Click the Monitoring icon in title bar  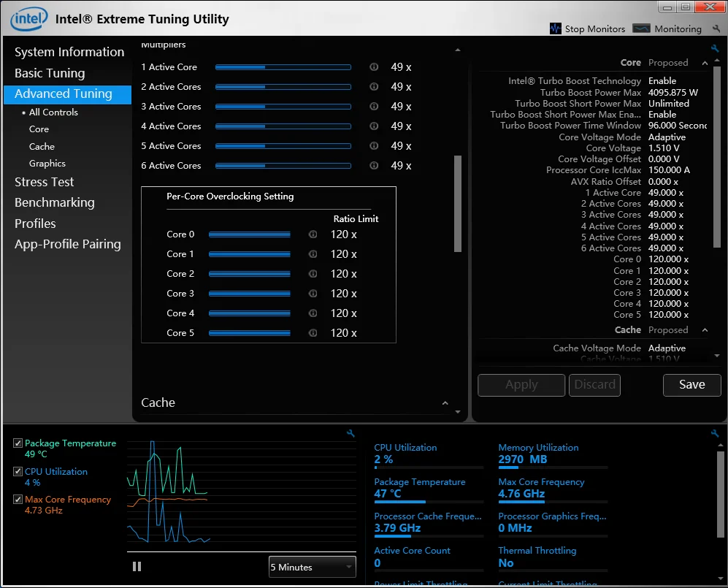point(641,28)
